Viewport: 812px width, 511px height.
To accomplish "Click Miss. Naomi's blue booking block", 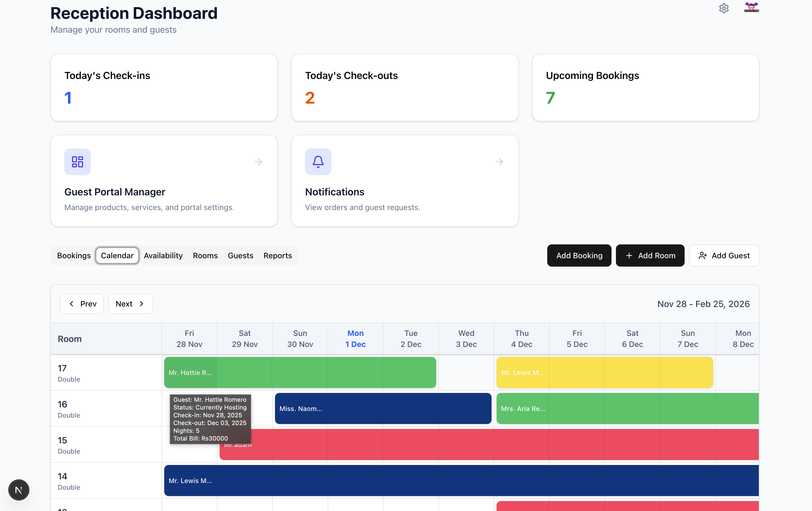I will click(x=383, y=408).
